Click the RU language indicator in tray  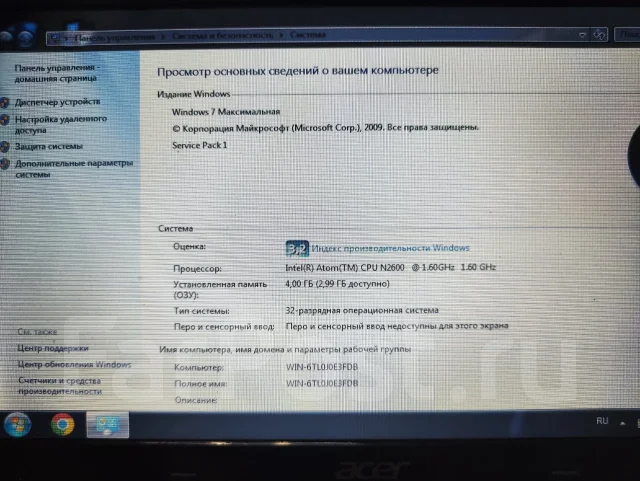tap(602, 421)
